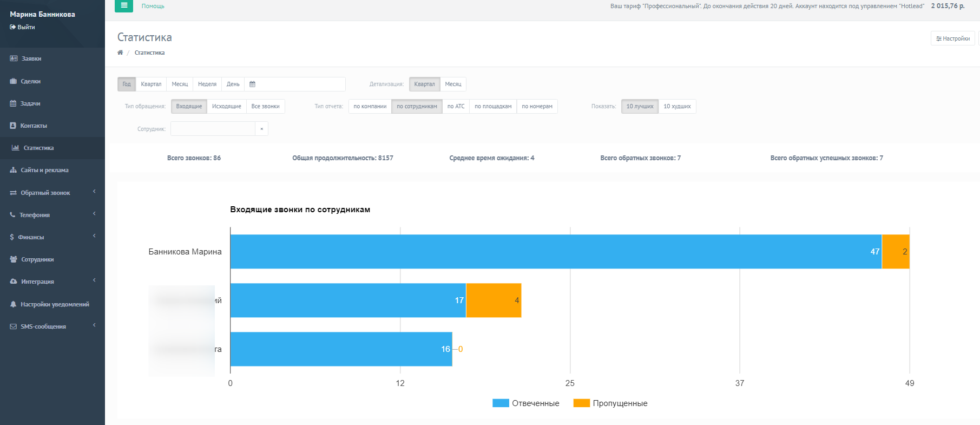Clear the Сотрудник field with x icon

(x=261, y=129)
